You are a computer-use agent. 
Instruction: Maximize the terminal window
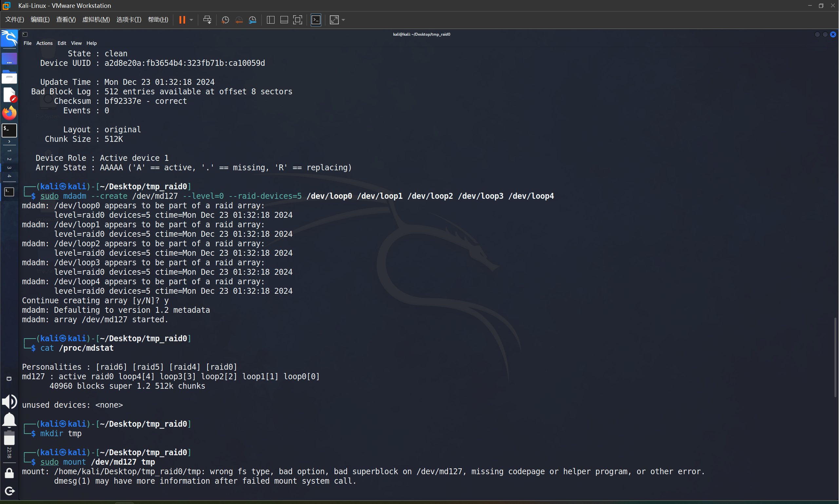825,34
